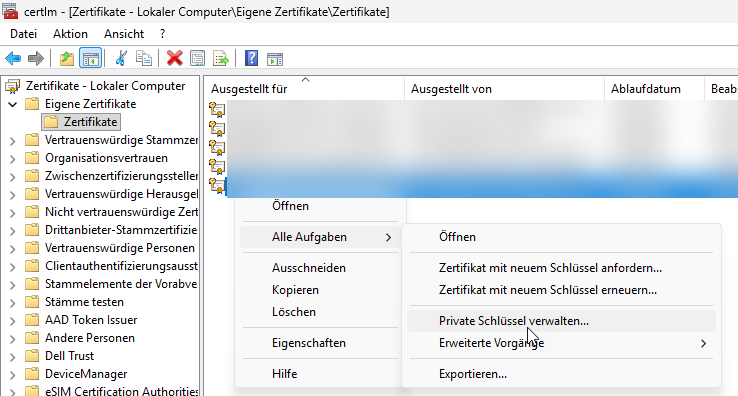Select the second certificate icon in list
This screenshot has width=738, height=396.
(x=217, y=128)
